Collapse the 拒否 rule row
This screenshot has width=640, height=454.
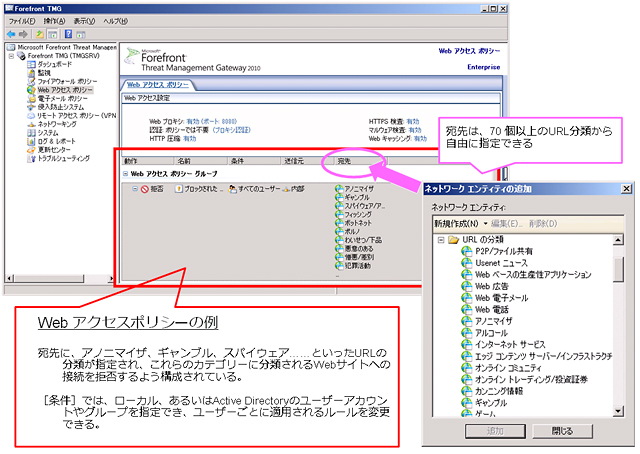135,189
